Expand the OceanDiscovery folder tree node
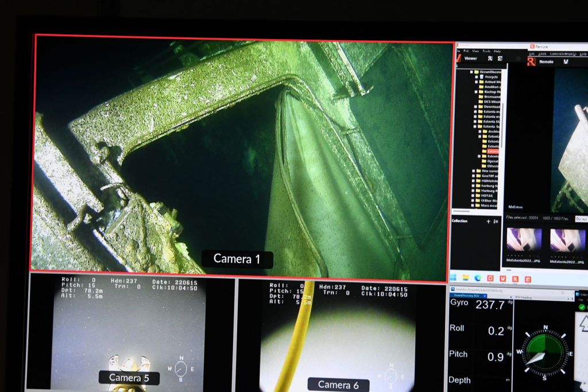 point(470,72)
